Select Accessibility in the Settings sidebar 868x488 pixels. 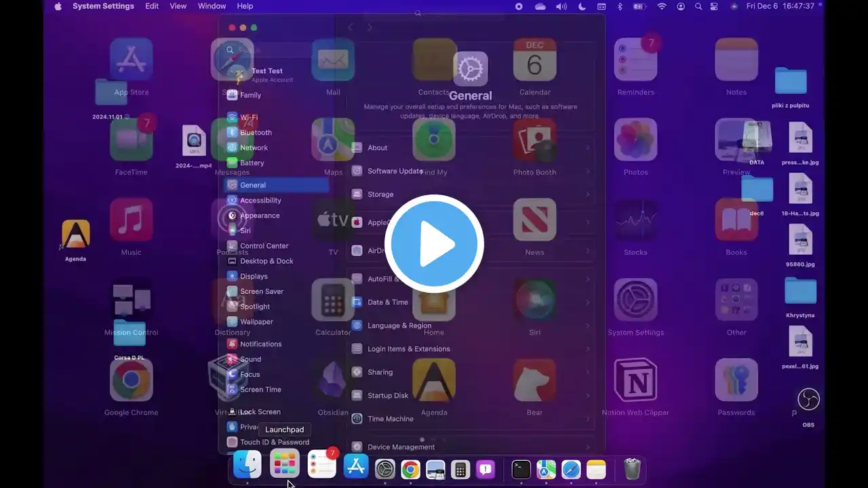(x=277, y=201)
